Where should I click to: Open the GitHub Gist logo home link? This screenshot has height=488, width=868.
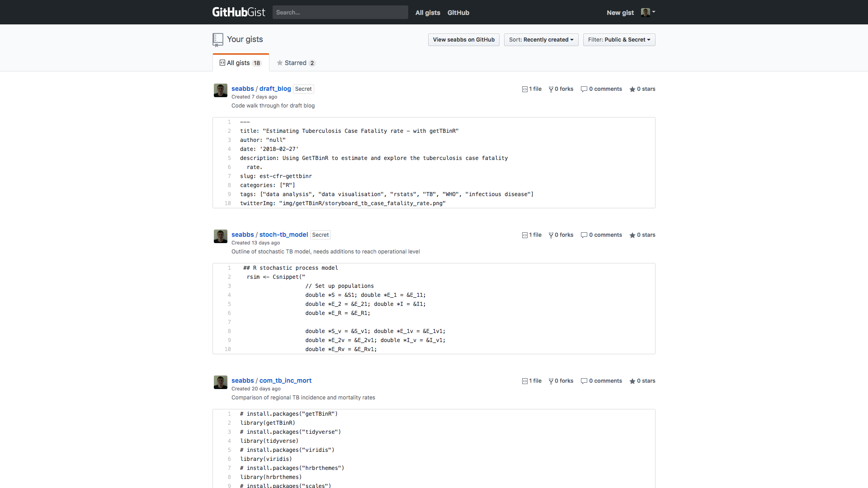(239, 12)
